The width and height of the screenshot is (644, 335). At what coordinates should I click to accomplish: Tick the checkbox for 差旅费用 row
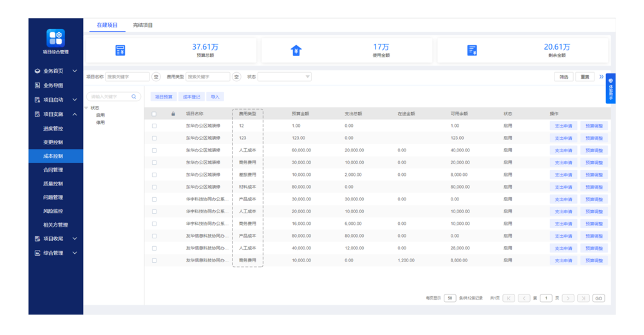pyautogui.click(x=154, y=175)
